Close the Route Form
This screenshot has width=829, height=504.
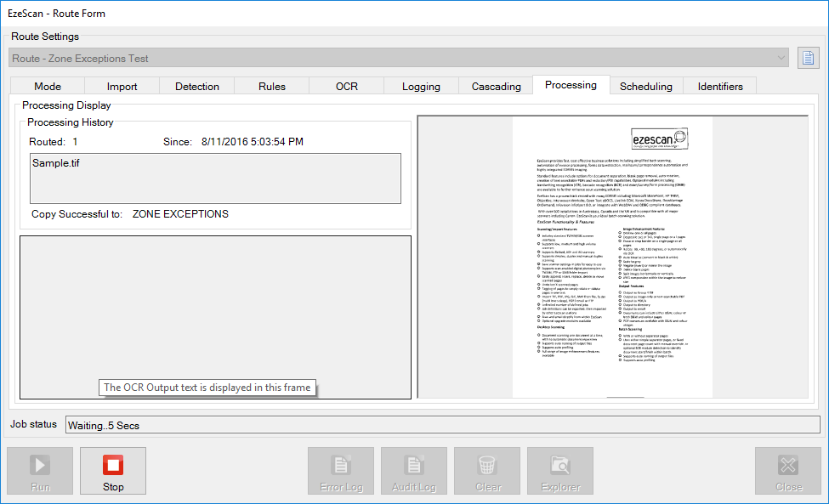point(788,471)
